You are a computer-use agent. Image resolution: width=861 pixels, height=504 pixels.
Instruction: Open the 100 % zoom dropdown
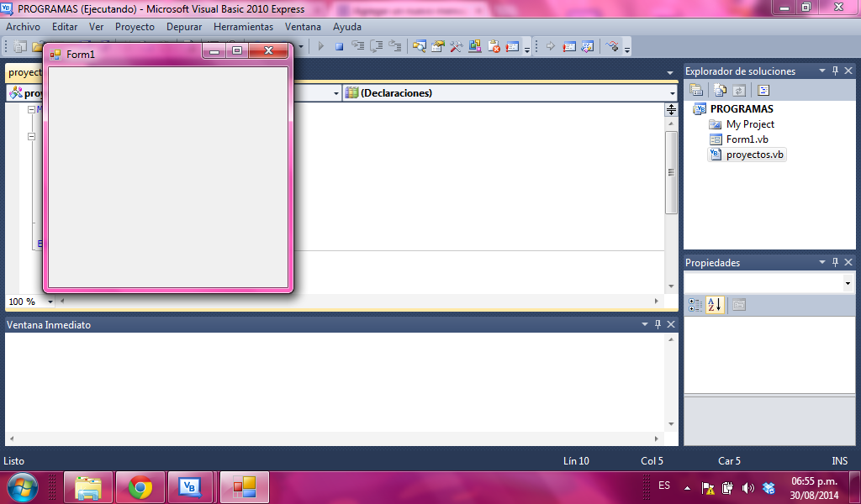50,302
